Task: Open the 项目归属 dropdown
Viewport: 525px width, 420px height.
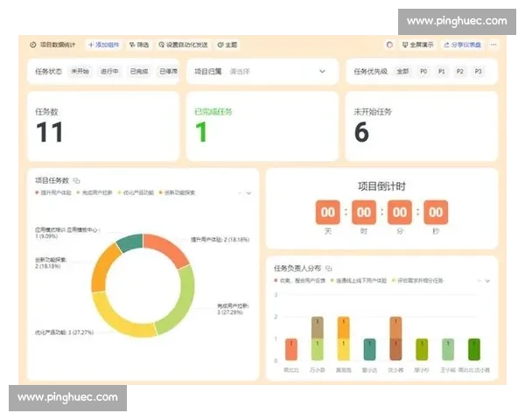Action: coord(262,72)
